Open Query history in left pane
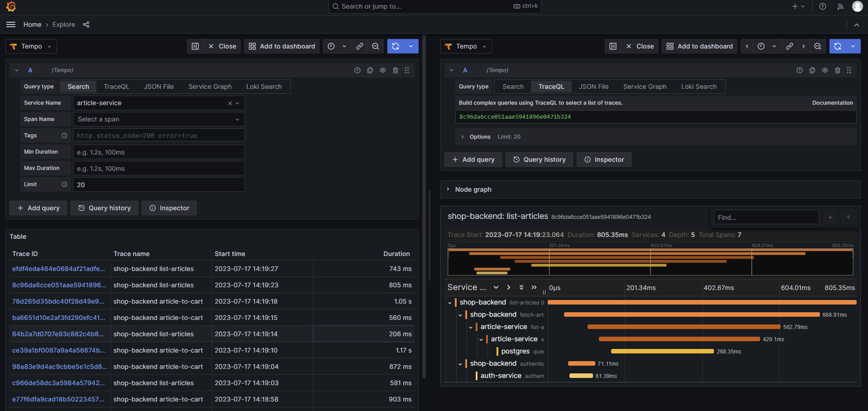 (105, 208)
